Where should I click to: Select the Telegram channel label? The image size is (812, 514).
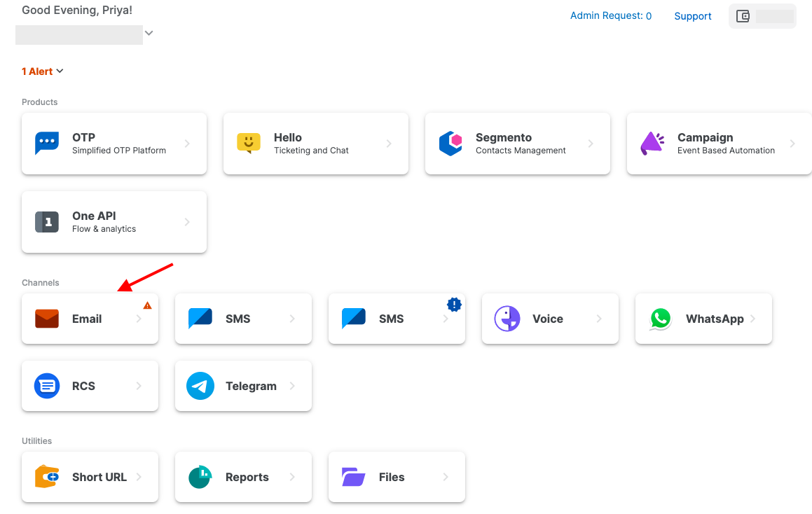251,386
